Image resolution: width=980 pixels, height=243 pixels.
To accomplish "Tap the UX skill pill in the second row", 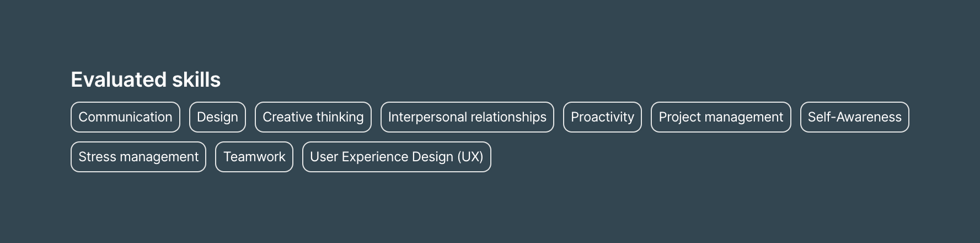I will [397, 157].
